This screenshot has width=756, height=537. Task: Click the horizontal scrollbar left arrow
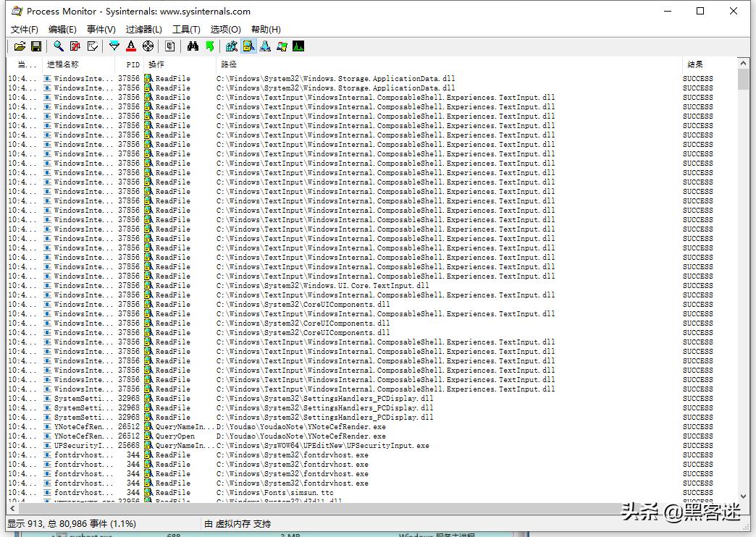pos(12,509)
